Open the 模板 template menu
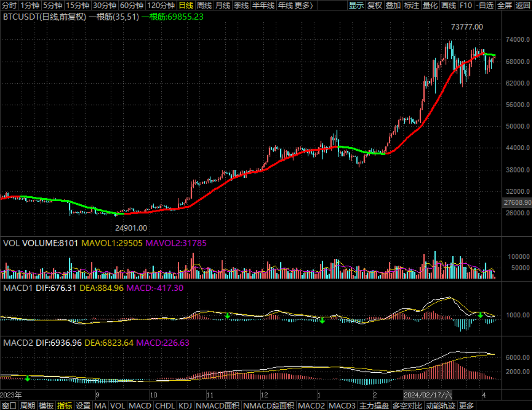The image size is (532, 410). pyautogui.click(x=47, y=406)
